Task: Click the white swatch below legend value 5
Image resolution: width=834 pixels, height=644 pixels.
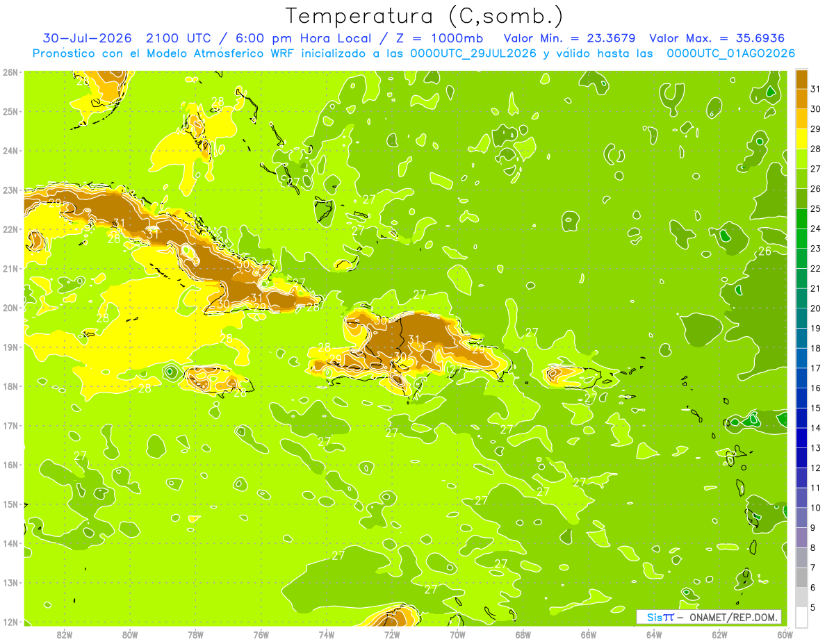Action: [801, 617]
